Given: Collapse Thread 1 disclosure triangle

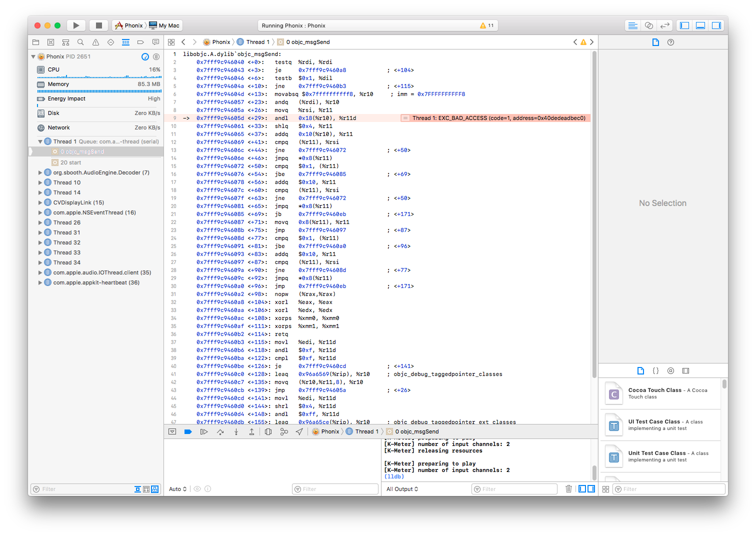Looking at the screenshot, I should (40, 141).
